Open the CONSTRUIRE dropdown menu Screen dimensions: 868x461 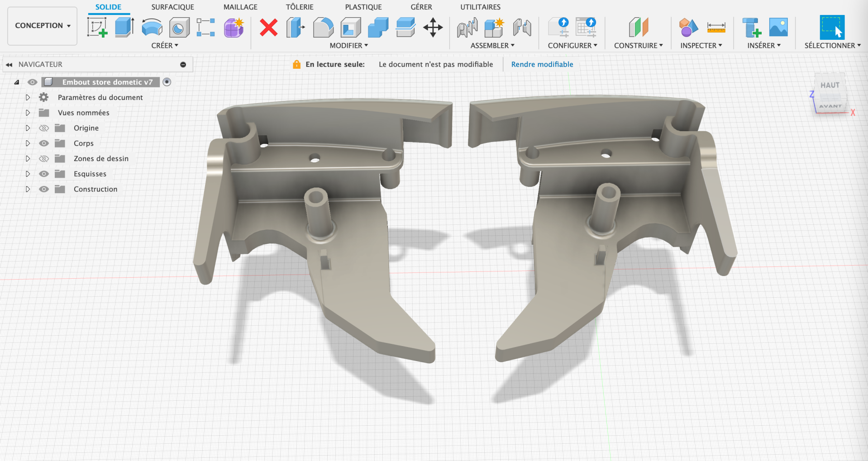click(639, 46)
